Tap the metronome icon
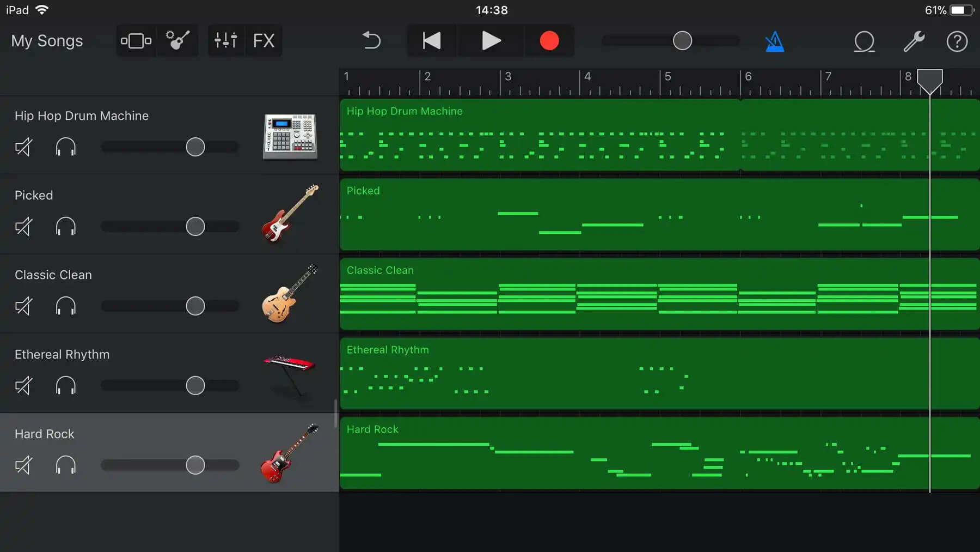The image size is (980, 552). coord(774,40)
